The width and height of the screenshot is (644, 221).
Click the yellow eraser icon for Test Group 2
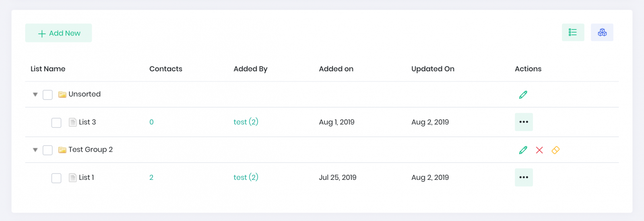[555, 150]
